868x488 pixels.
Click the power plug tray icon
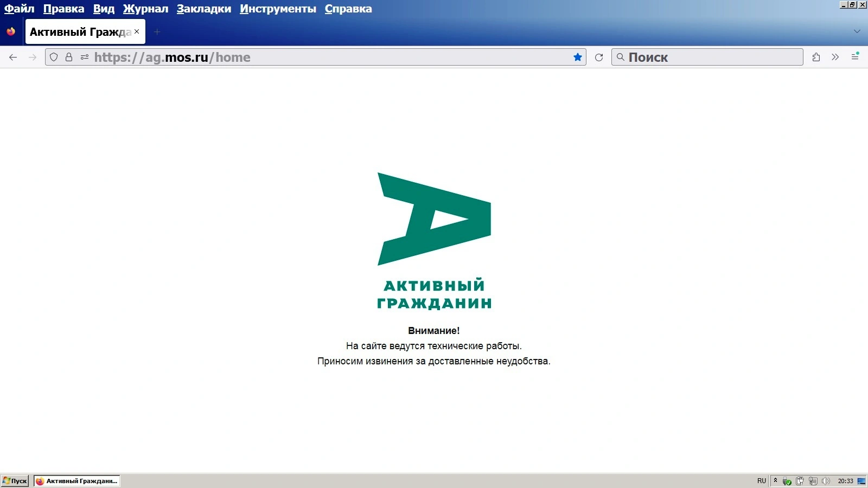[x=800, y=481]
